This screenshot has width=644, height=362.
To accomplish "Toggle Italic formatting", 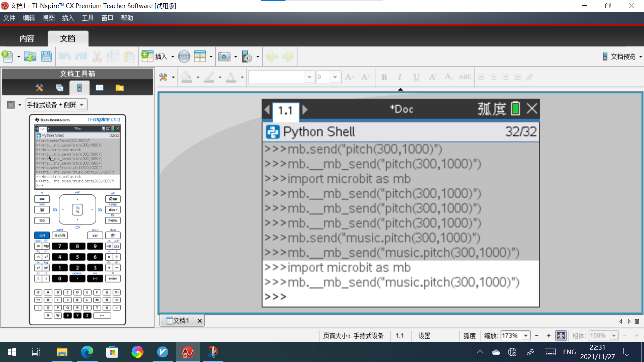I will pos(400,77).
